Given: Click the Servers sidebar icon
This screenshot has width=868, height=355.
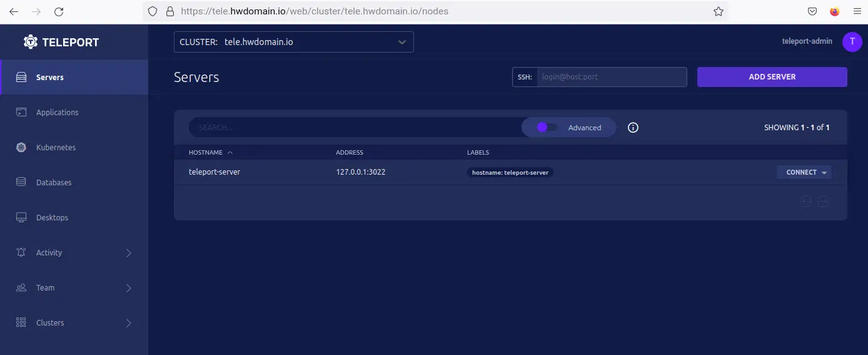Looking at the screenshot, I should click(21, 77).
